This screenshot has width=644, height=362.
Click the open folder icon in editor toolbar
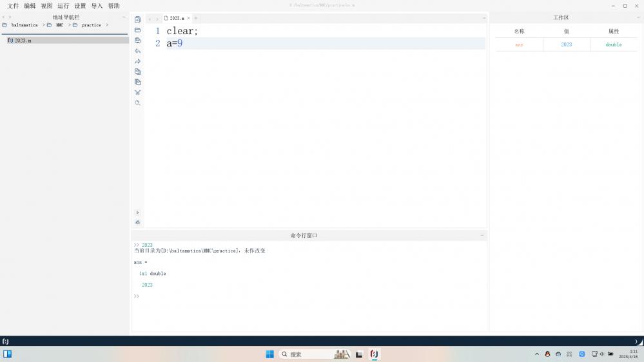[x=137, y=30]
